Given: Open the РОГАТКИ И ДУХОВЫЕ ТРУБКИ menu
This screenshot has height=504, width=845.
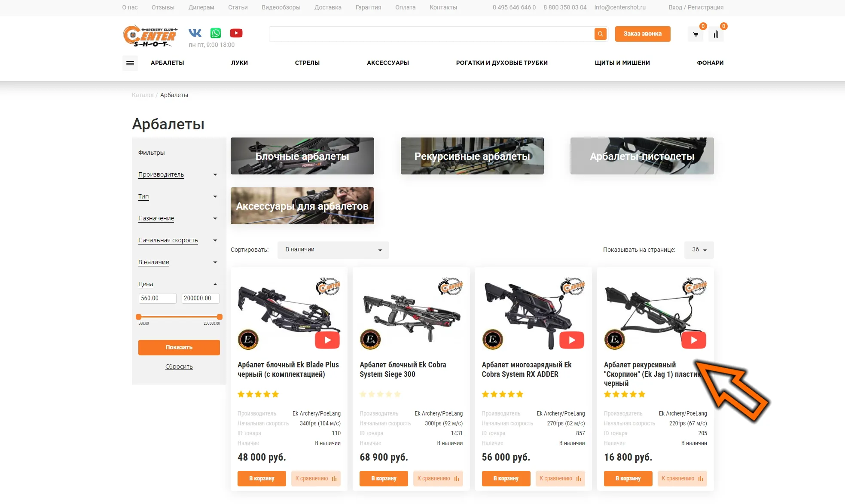Looking at the screenshot, I should click(x=502, y=63).
